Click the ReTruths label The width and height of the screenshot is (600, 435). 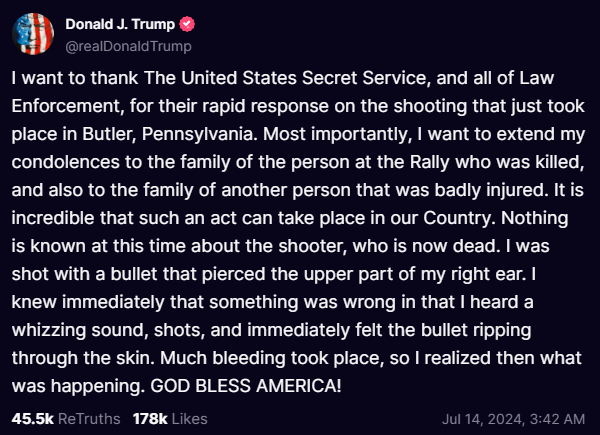coord(89,419)
